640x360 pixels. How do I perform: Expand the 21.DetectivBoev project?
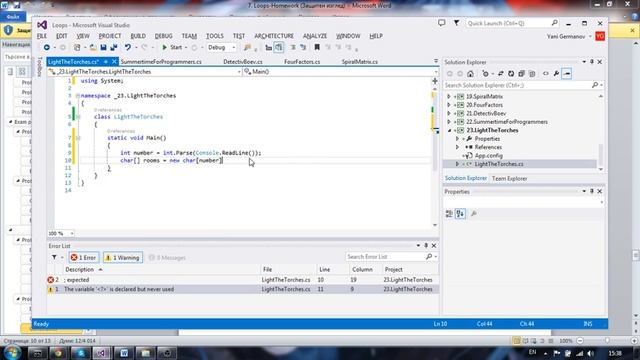[x=449, y=113]
